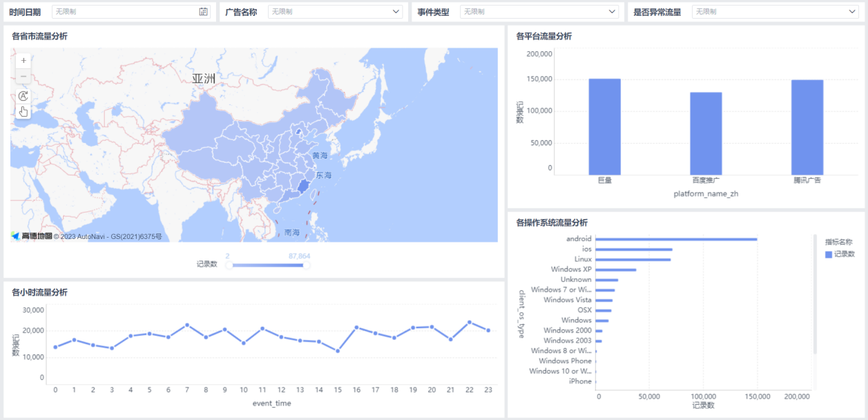Expand the 事件类型 dropdown
The height and width of the screenshot is (420, 868).
click(x=613, y=12)
